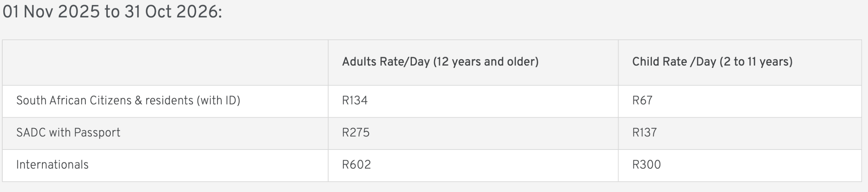
Task: Click the "01 Nov 2025" start date in heading
Action: pos(51,12)
